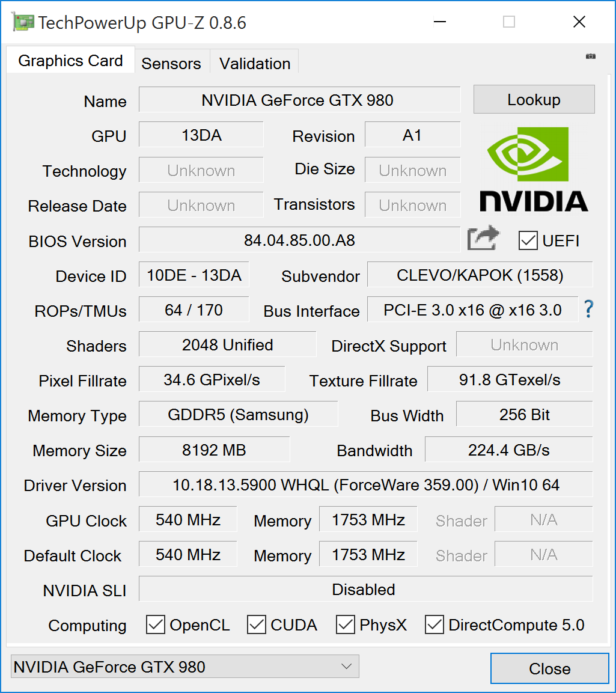Click the Lookup button
The image size is (616, 693).
coord(534,99)
